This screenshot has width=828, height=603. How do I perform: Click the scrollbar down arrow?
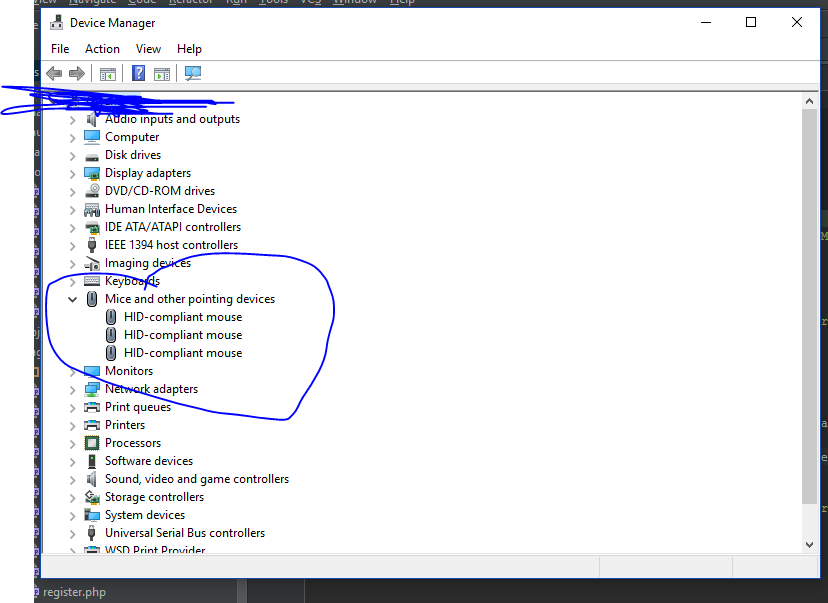pyautogui.click(x=810, y=544)
